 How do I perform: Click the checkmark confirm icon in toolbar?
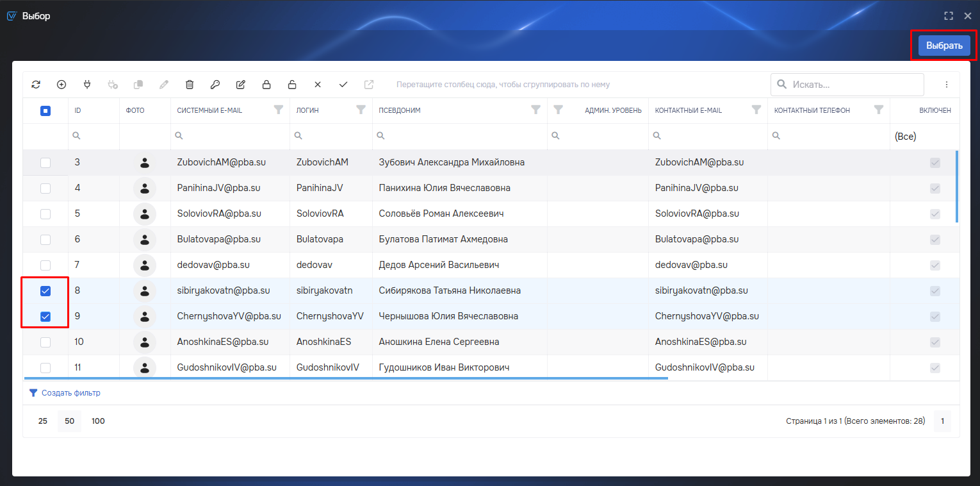[343, 85]
